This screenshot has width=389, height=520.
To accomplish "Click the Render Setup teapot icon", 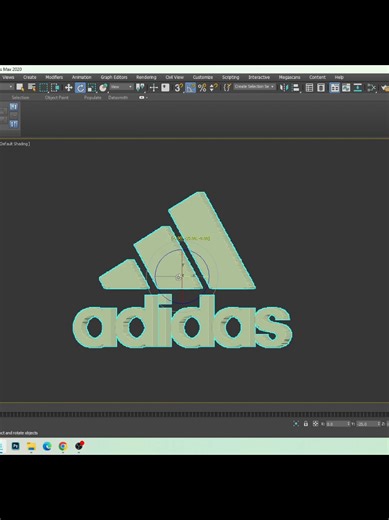I will [x=385, y=88].
